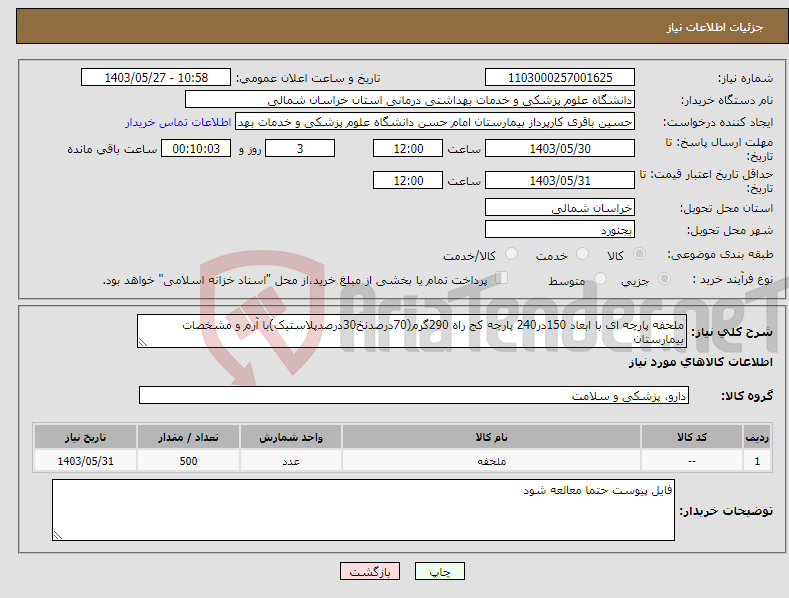Image resolution: width=789 pixels, height=598 pixels.
Task: Select the جزیی purchase type radio
Action: pos(664,279)
